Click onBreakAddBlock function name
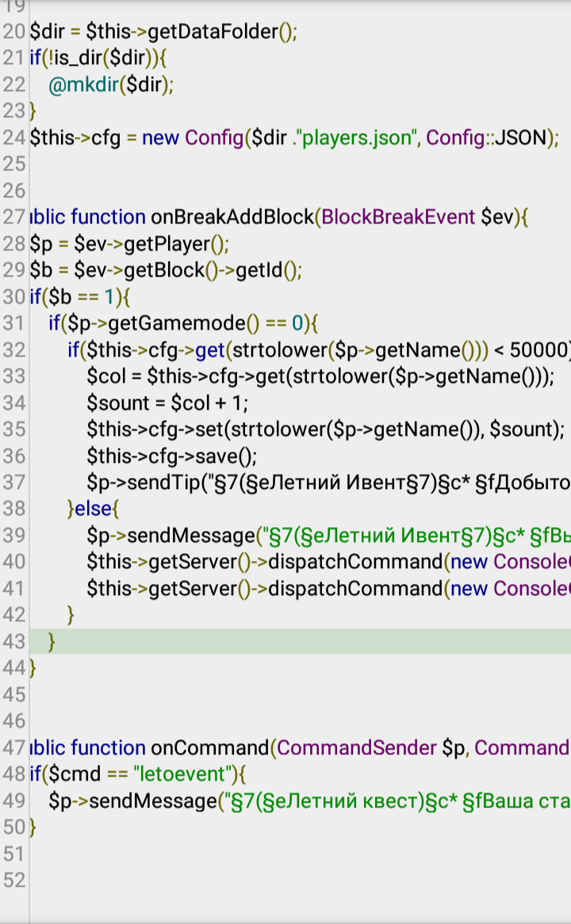This screenshot has width=571, height=924. tap(232, 217)
